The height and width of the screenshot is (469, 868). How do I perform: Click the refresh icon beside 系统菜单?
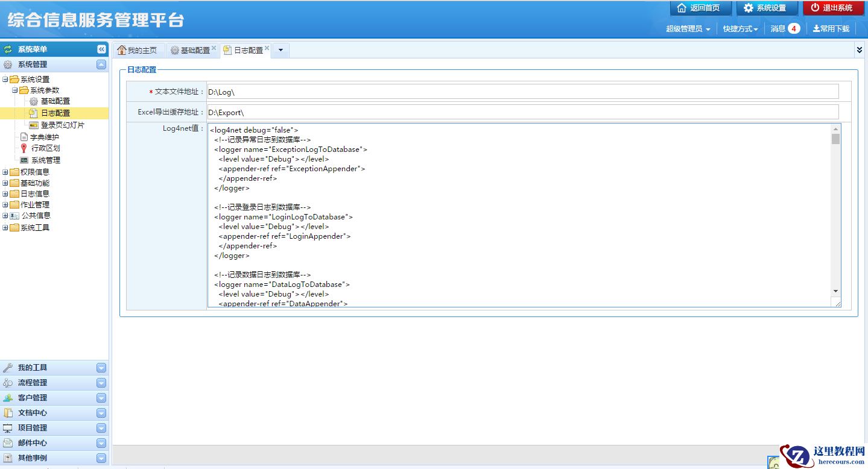8,49
